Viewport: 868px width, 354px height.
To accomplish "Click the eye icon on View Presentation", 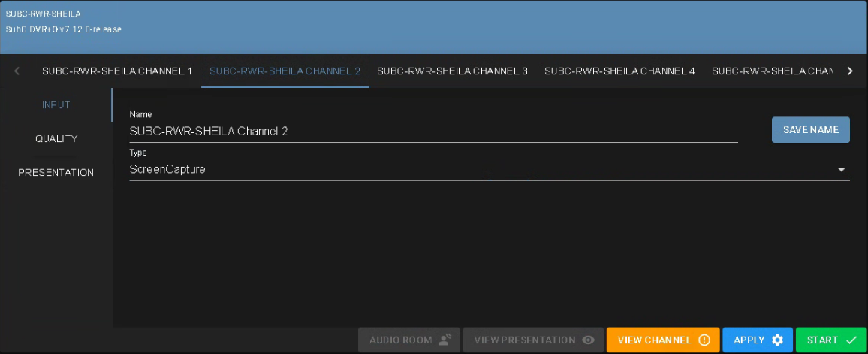I will 589,340.
